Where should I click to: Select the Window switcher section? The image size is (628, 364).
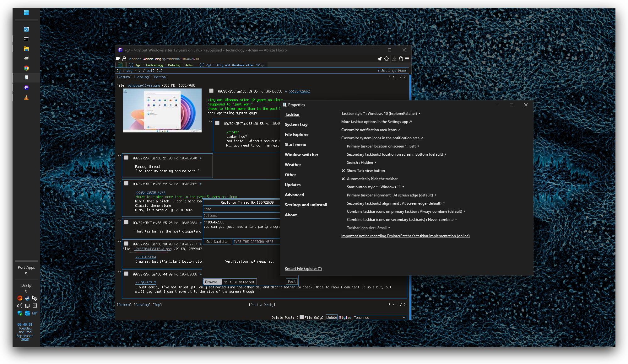301,155
